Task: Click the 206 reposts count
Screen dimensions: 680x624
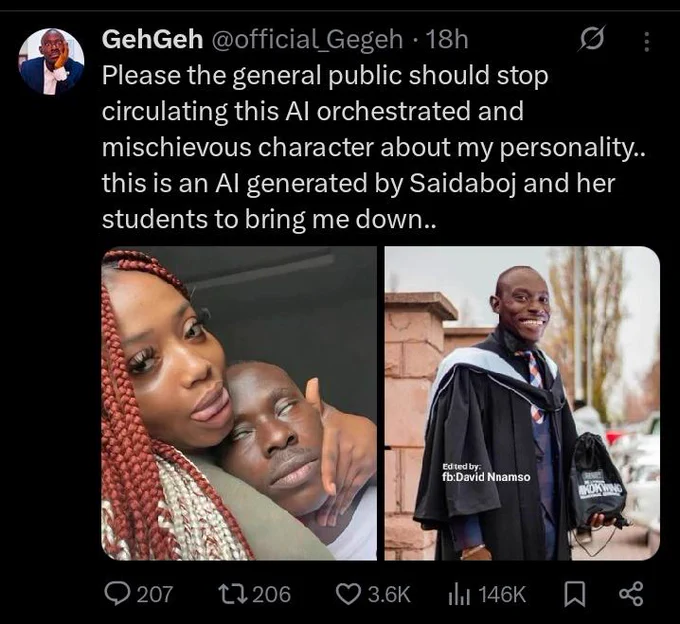Action: pos(271,594)
